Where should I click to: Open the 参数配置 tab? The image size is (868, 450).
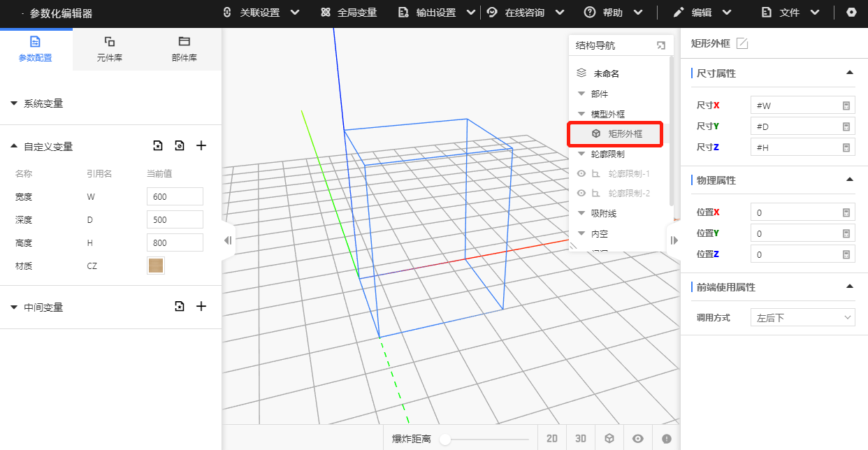pos(36,49)
